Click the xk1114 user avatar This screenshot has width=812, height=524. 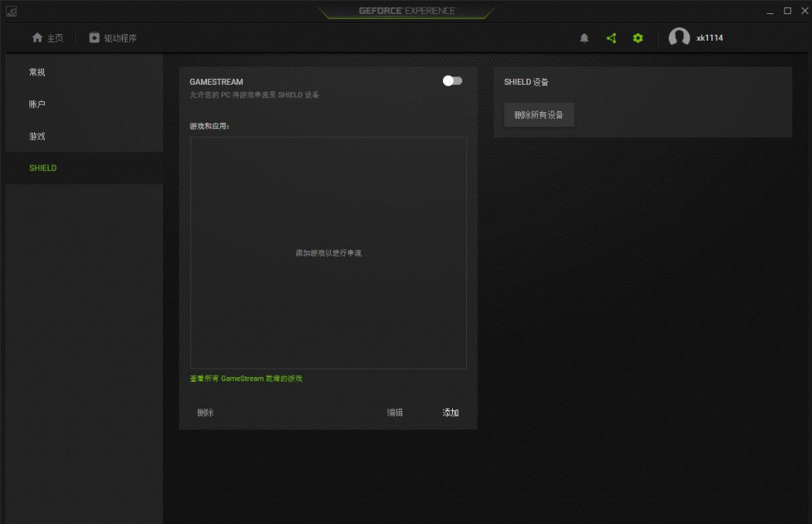pos(679,37)
